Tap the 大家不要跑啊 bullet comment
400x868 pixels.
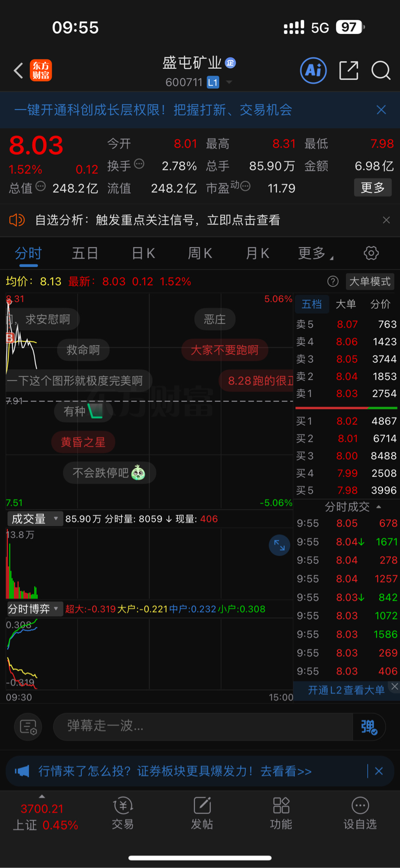224,350
